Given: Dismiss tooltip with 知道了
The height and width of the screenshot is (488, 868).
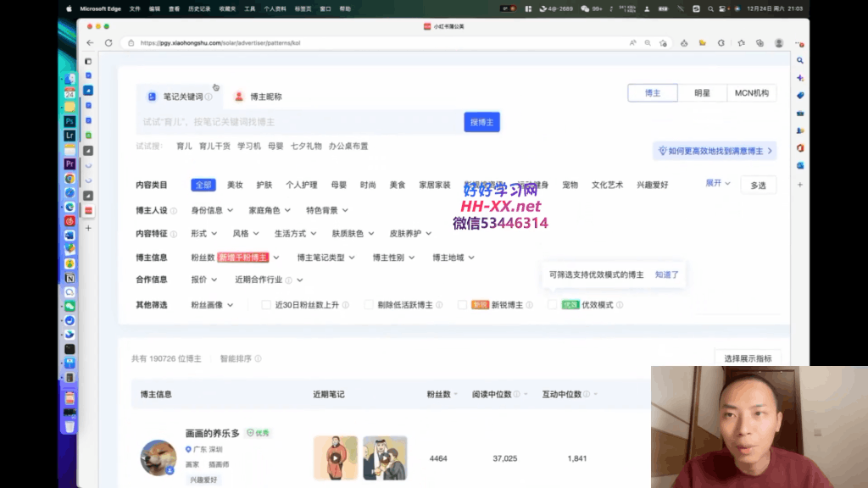Looking at the screenshot, I should (x=666, y=275).
